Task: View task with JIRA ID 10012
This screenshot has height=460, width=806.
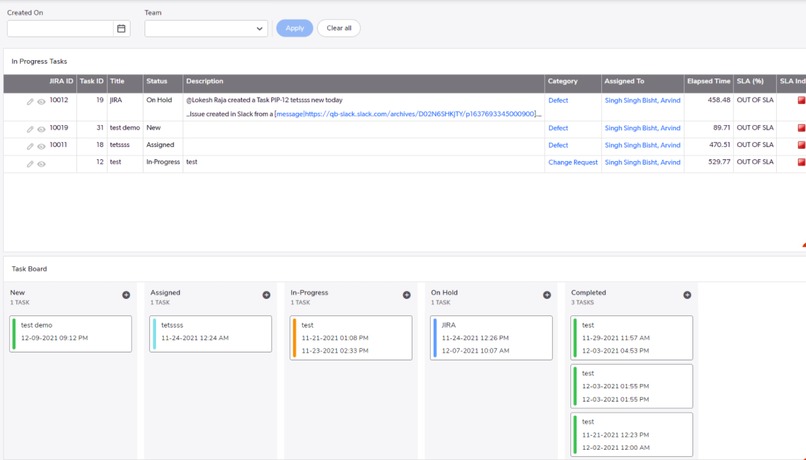Action: click(42, 102)
